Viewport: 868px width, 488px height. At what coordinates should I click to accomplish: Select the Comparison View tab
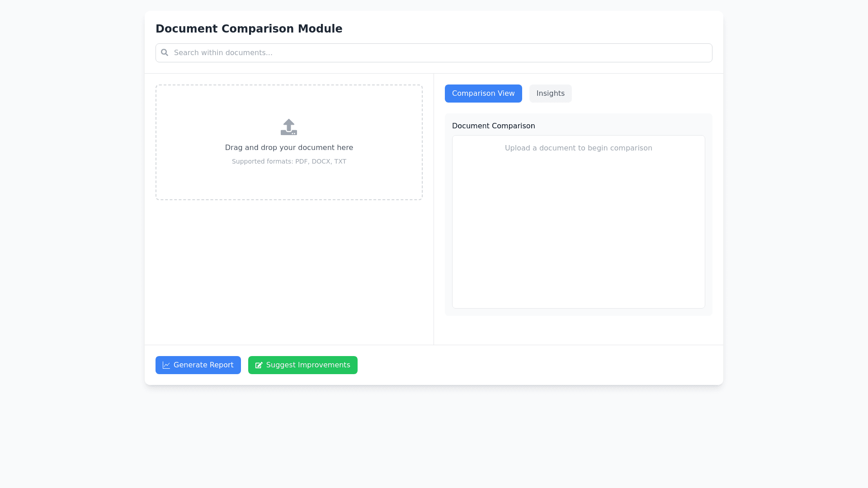click(483, 94)
